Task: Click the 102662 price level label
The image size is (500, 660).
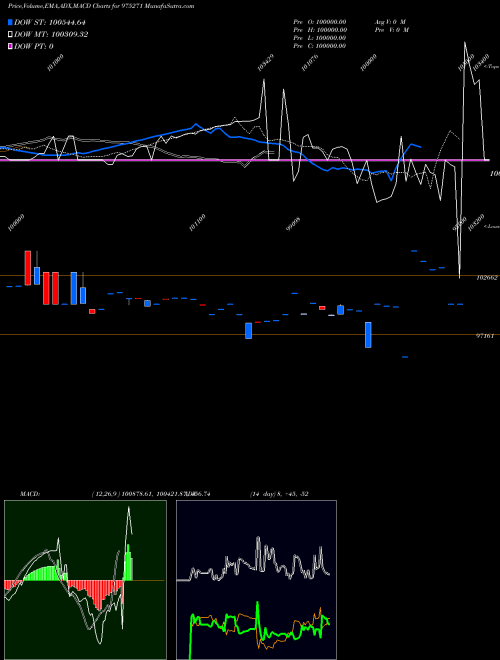Action: 487,278
